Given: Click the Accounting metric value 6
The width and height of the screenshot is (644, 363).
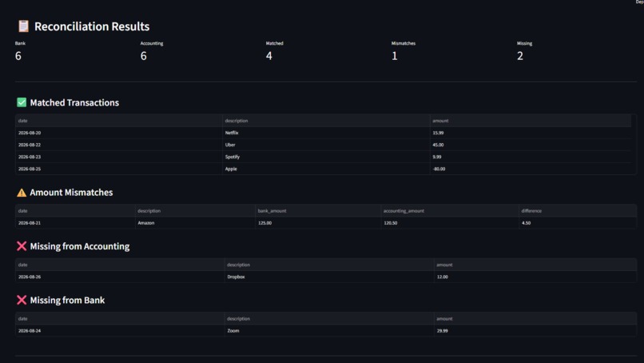Looking at the screenshot, I should pyautogui.click(x=143, y=56).
